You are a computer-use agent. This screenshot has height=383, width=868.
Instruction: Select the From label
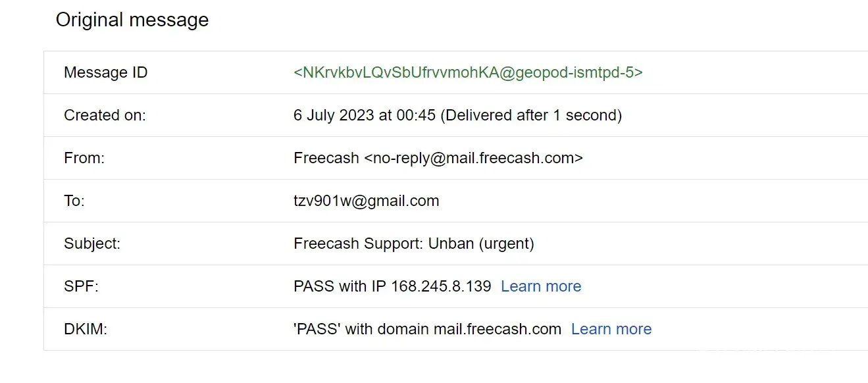[84, 158]
